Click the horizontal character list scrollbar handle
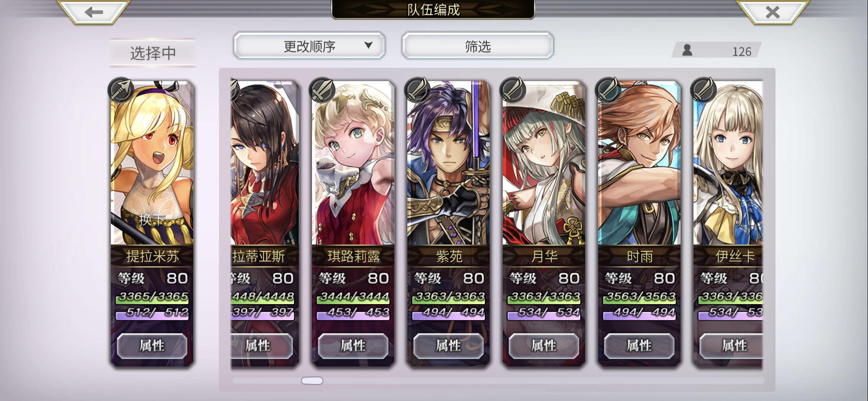Screen dimensions: 868x401 coord(312,381)
